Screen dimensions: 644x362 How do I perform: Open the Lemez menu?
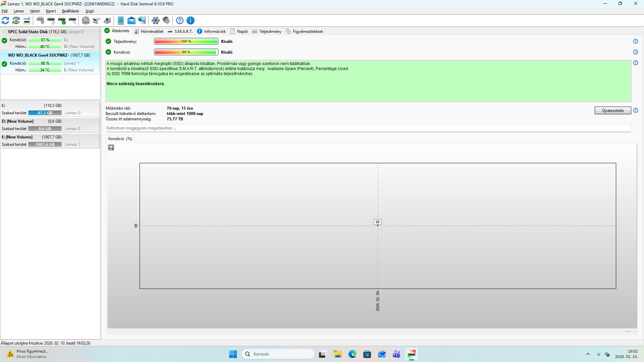tap(19, 11)
